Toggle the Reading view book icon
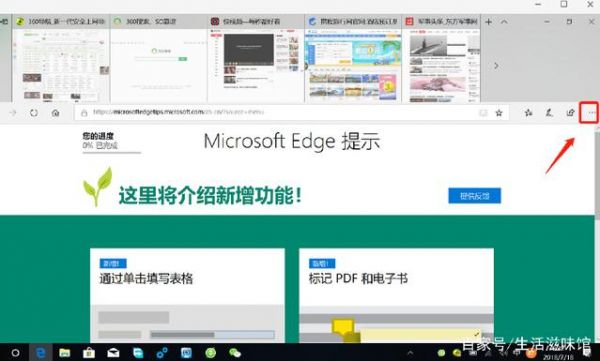The width and height of the screenshot is (600, 361). pos(483,113)
